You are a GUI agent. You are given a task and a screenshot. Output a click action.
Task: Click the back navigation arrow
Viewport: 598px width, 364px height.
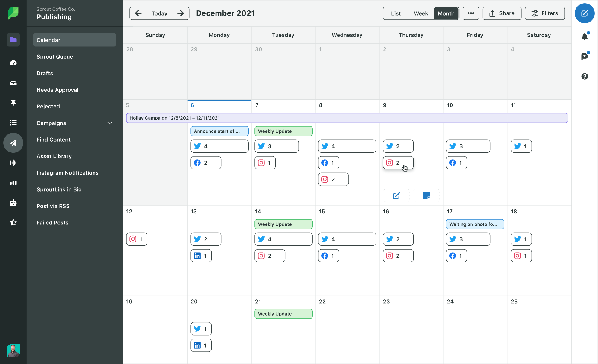(138, 13)
